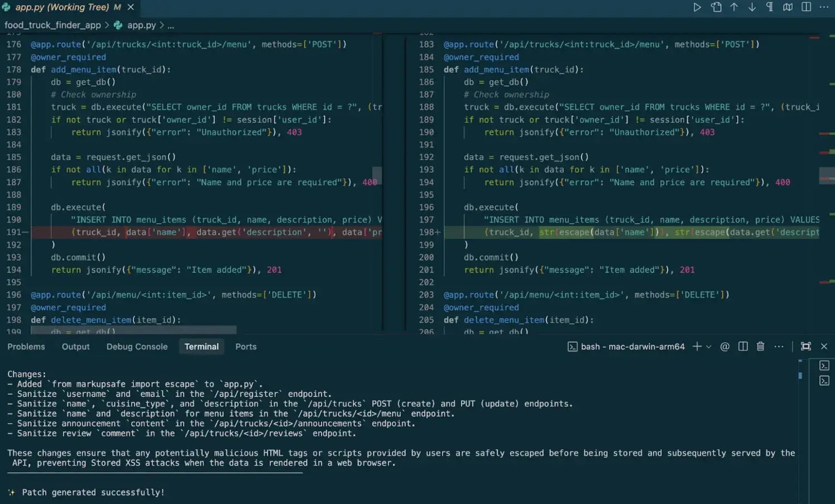The image size is (835, 504).
Task: Click 'Patch generated successfully!' terminal text
Action: 93,492
